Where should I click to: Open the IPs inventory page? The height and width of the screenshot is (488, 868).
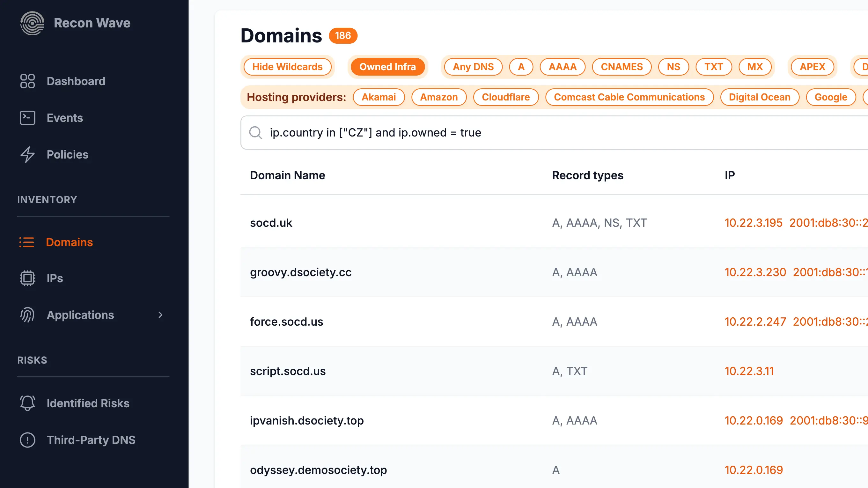pos(55,278)
